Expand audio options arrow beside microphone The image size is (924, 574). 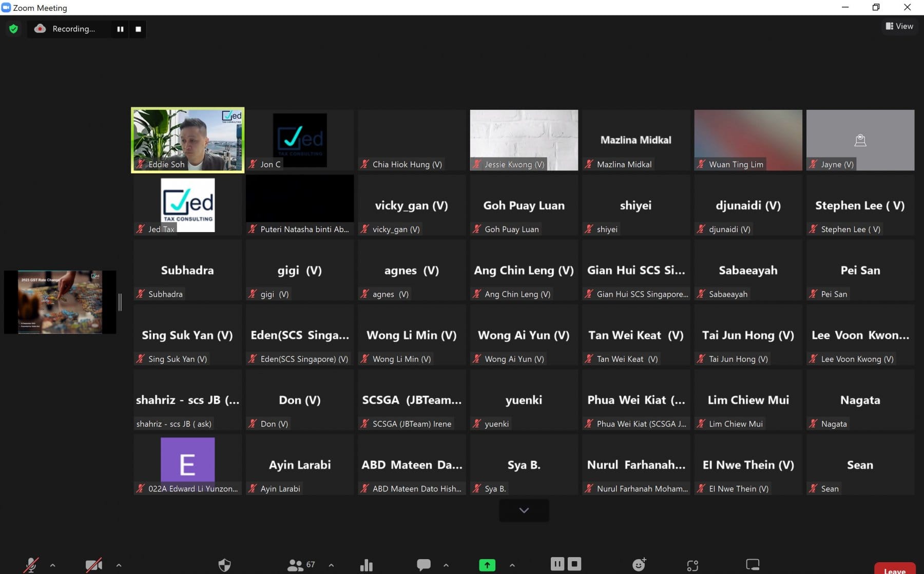pos(53,565)
